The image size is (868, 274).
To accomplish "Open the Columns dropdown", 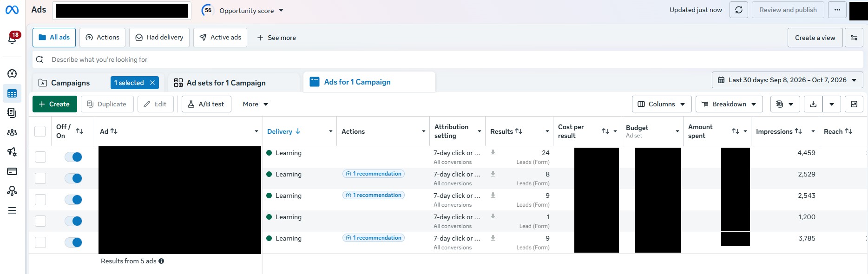I will click(x=662, y=104).
